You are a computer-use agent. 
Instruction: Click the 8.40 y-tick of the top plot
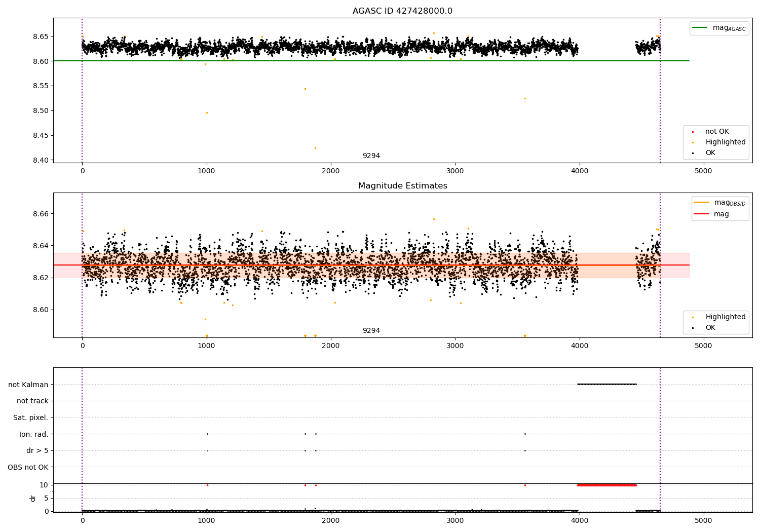pos(40,160)
